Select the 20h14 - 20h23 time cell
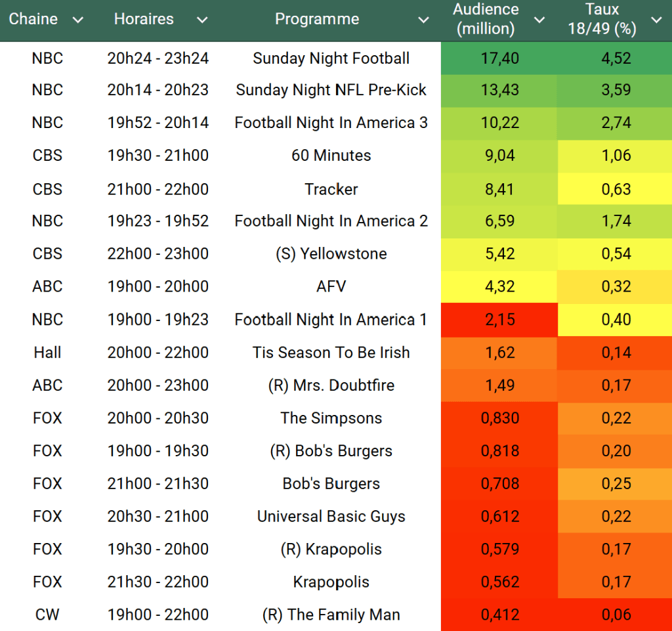The height and width of the screenshot is (631, 672). tap(157, 90)
